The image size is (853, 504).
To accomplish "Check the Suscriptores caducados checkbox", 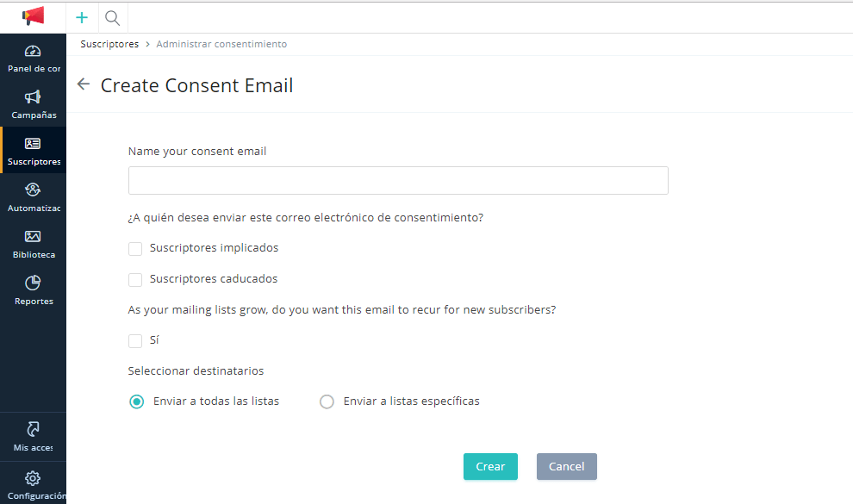I will [x=135, y=280].
